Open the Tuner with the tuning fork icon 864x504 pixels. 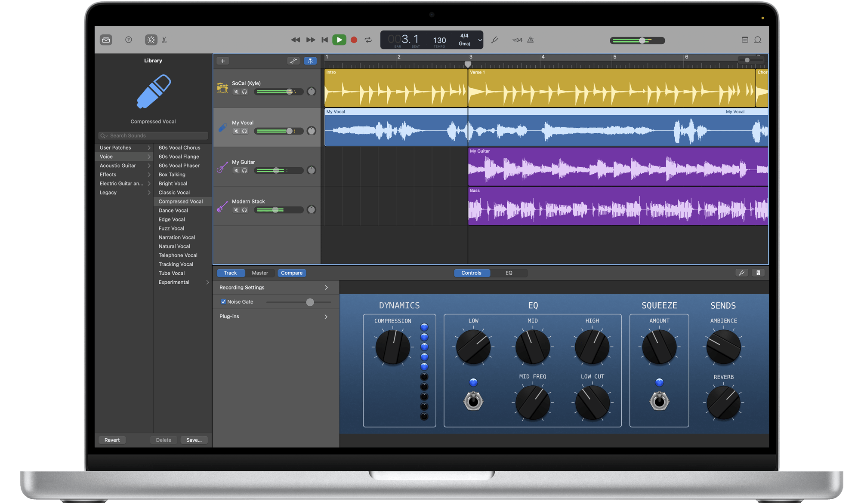click(x=495, y=40)
